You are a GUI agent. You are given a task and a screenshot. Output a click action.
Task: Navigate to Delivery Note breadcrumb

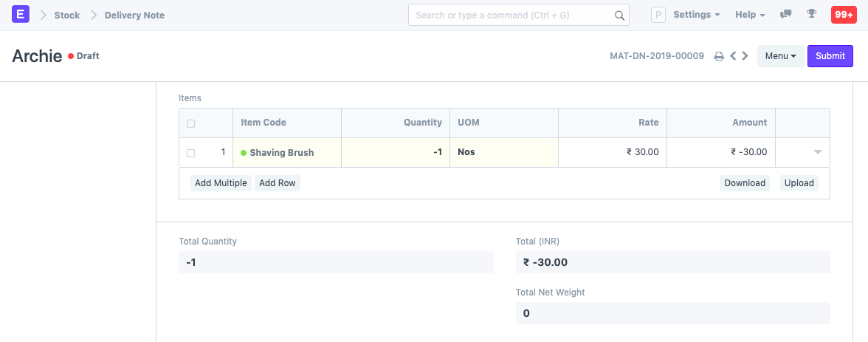(134, 15)
